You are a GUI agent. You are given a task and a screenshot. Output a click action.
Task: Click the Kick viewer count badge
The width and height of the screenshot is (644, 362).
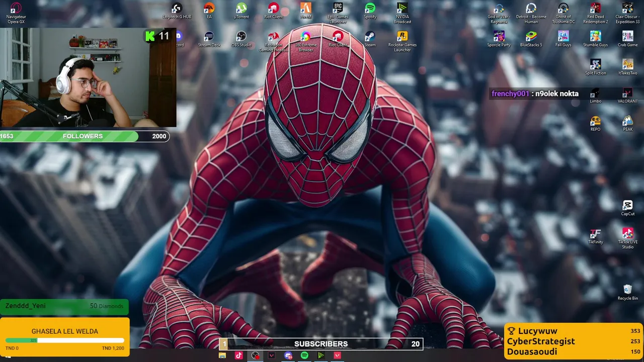click(x=157, y=36)
